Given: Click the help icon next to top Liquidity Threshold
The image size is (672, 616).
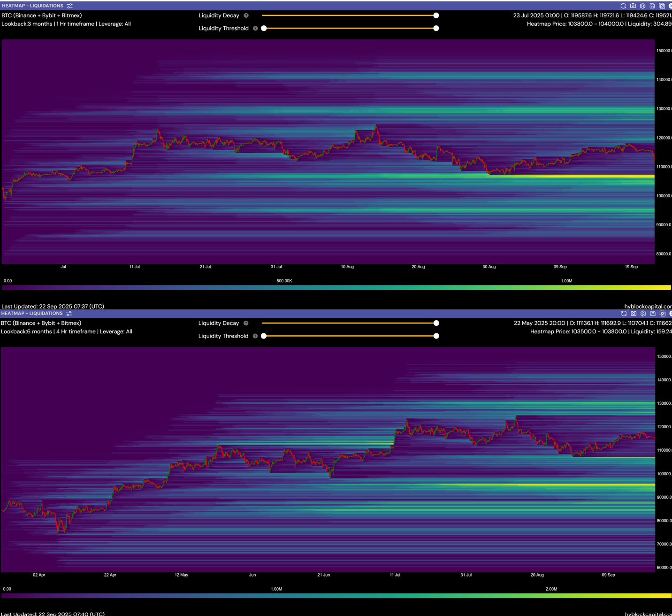Looking at the screenshot, I should click(255, 28).
